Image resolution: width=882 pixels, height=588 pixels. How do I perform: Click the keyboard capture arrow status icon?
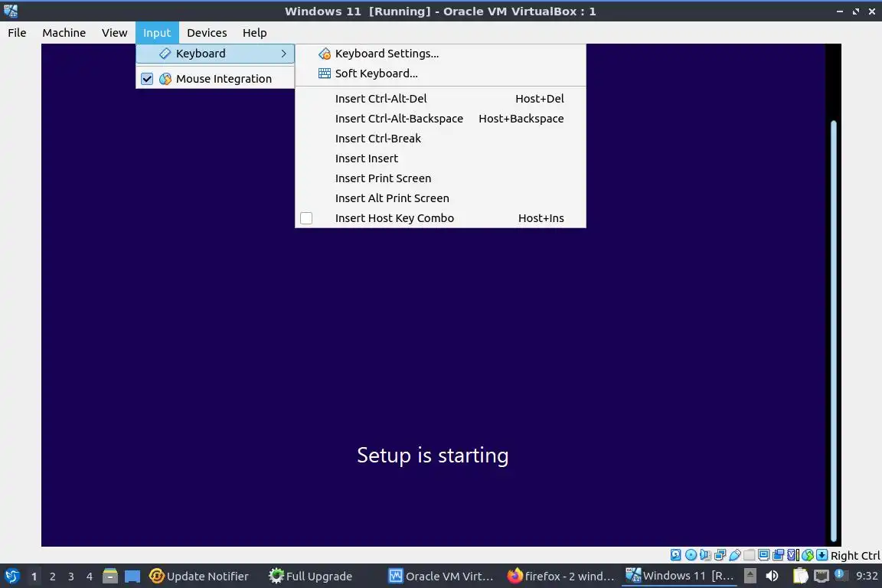point(822,555)
